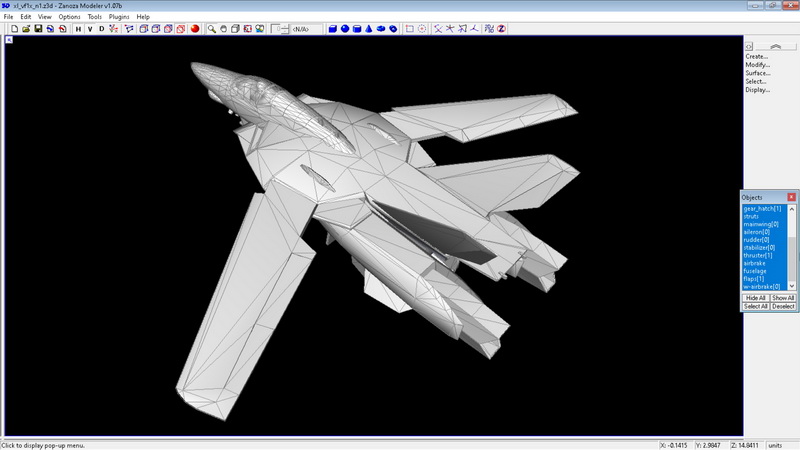The width and height of the screenshot is (800, 450).
Task: Click the Select All button
Action: pos(756,307)
